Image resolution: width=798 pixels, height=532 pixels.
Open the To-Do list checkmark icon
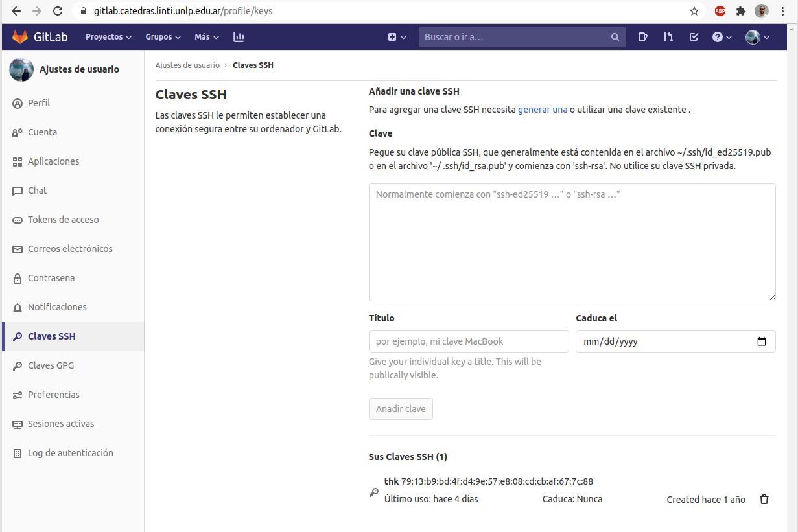(x=694, y=37)
